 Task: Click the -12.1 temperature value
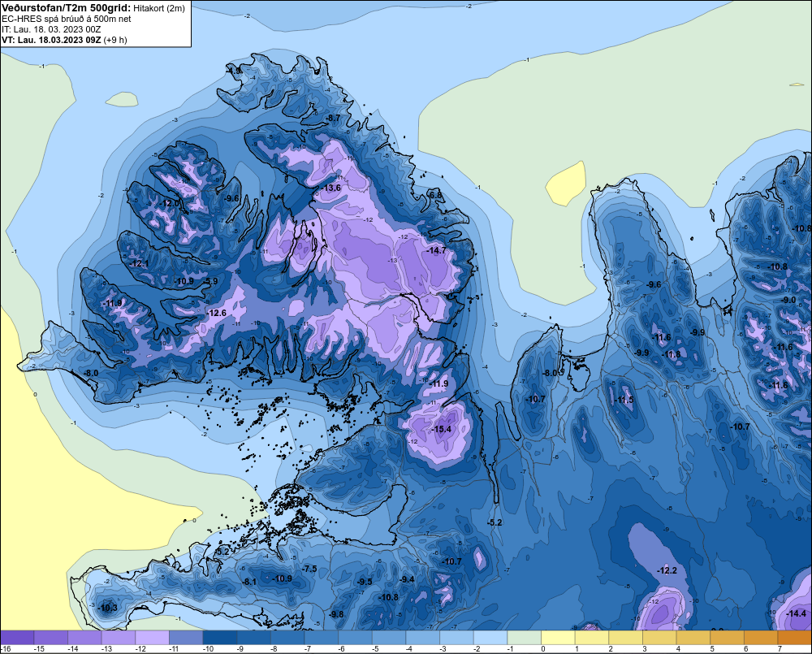139,264
